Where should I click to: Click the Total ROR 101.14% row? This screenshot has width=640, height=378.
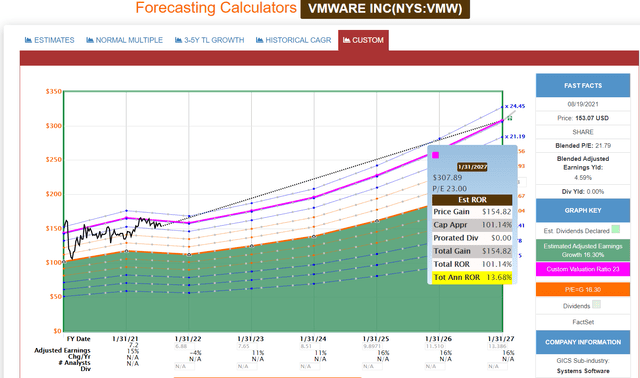[472, 264]
